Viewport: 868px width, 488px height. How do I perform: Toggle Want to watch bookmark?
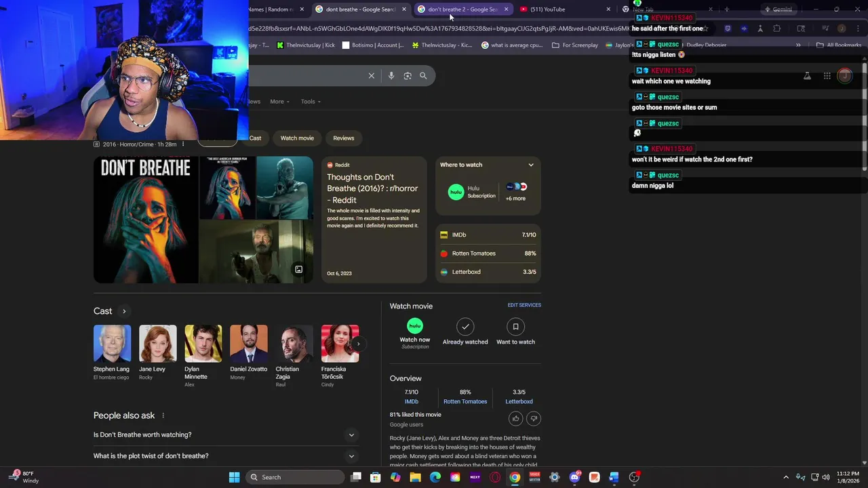[515, 331]
